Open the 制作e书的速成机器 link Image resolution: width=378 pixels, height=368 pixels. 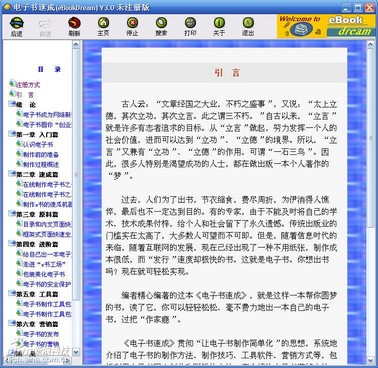(47, 204)
